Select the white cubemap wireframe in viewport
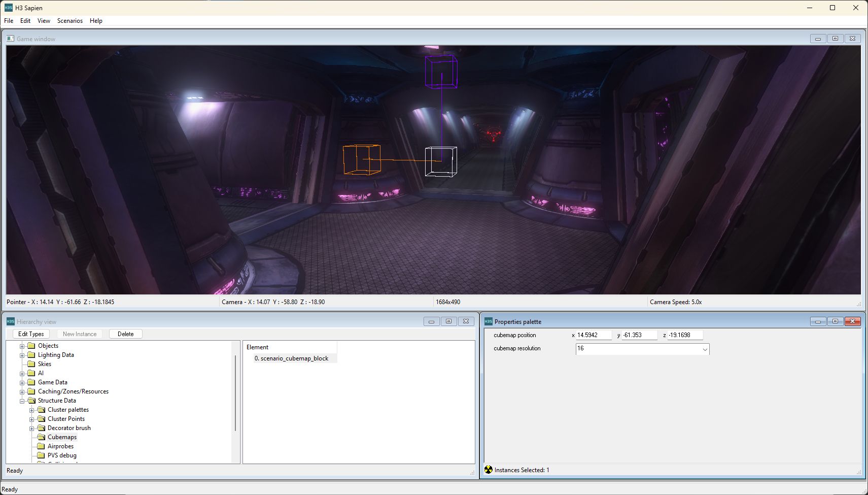This screenshot has width=868, height=495. pyautogui.click(x=441, y=161)
